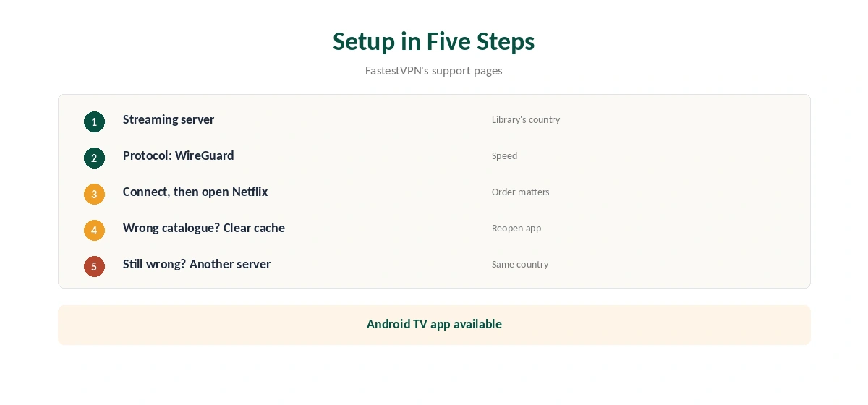Click the 'Same country' note

coord(520,264)
